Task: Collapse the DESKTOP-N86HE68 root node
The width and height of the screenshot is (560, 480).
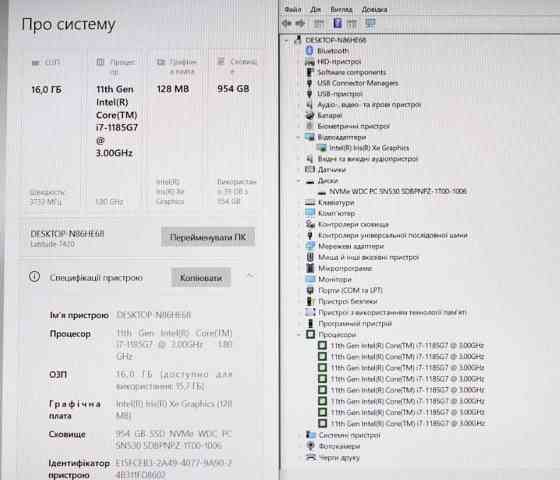Action: tap(286, 40)
